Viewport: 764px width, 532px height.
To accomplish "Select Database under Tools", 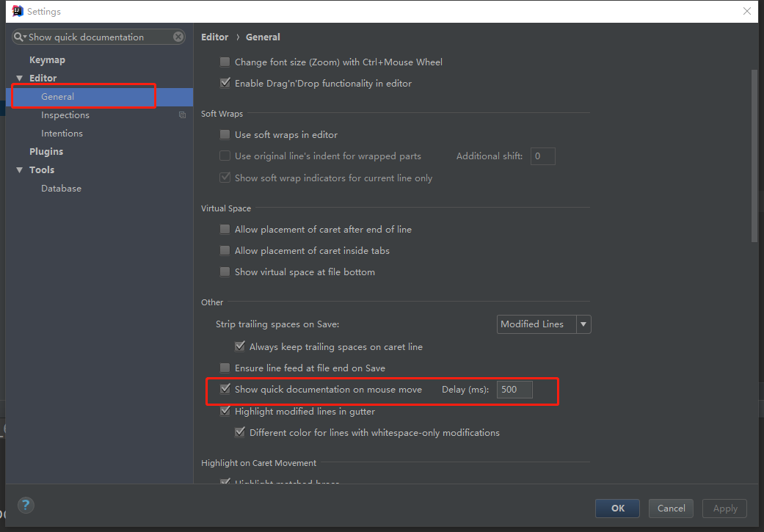I will pos(61,189).
